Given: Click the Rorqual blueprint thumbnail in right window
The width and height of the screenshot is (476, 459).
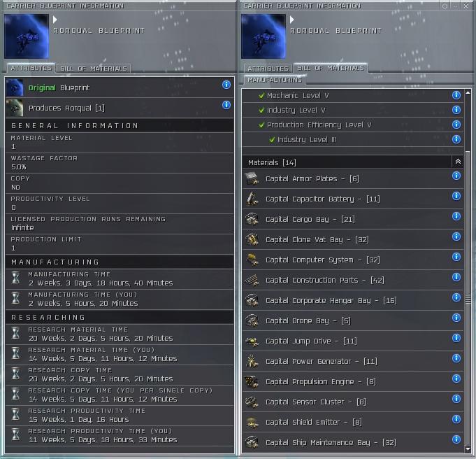Looking at the screenshot, I should point(264,36).
